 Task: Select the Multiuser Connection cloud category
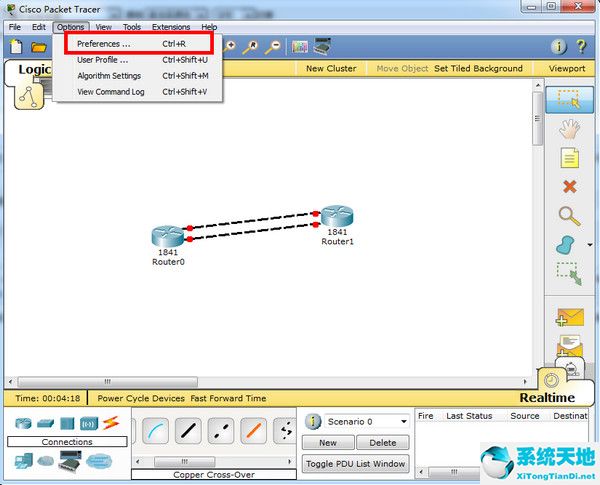tap(99, 461)
